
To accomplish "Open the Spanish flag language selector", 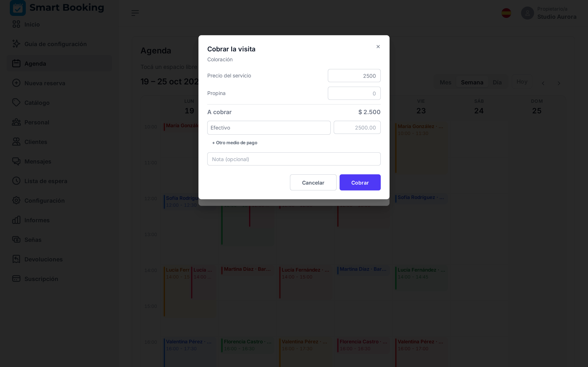I will [506, 13].
